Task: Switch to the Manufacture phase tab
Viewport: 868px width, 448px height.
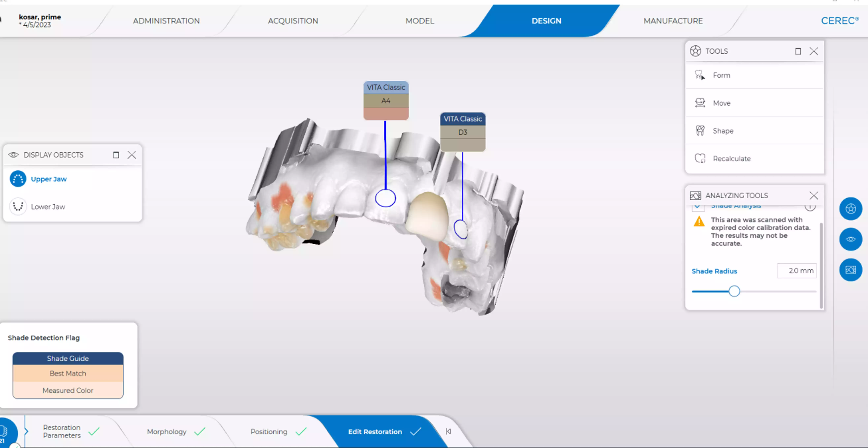Action: coord(673,21)
